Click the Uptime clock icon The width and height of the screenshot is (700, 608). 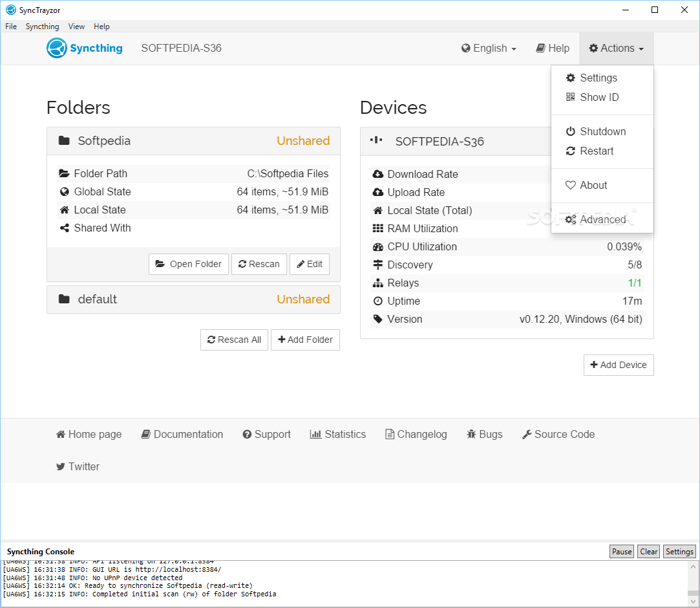[x=377, y=301]
